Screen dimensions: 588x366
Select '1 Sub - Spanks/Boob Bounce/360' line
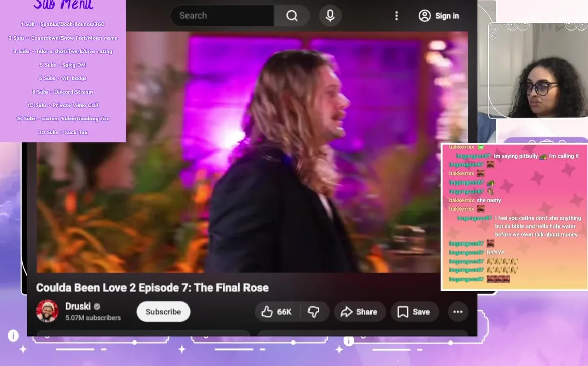tap(63, 24)
